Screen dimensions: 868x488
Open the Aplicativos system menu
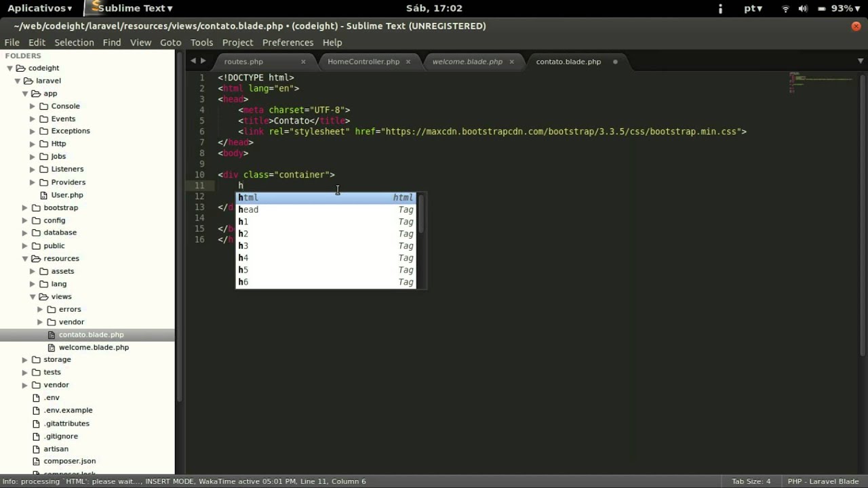[40, 8]
